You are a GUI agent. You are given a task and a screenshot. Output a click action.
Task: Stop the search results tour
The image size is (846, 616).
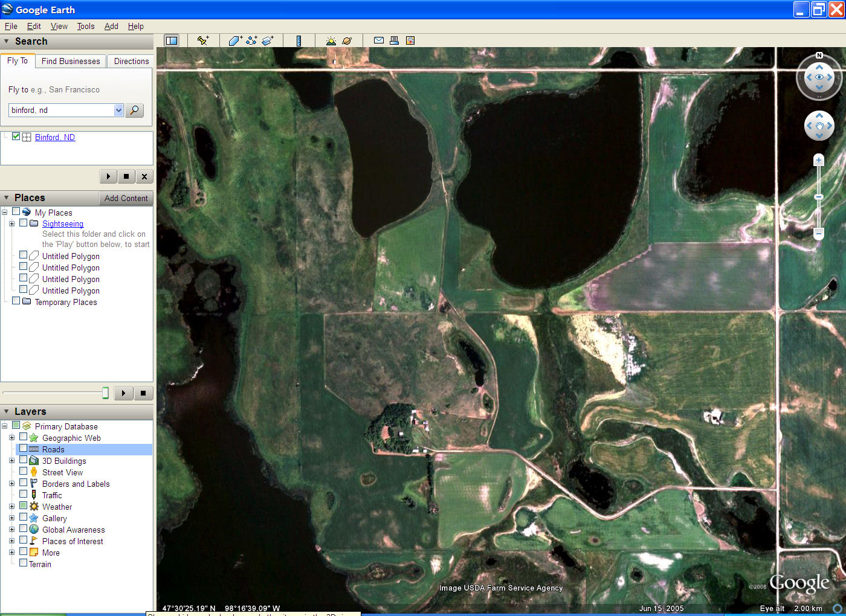tap(126, 176)
